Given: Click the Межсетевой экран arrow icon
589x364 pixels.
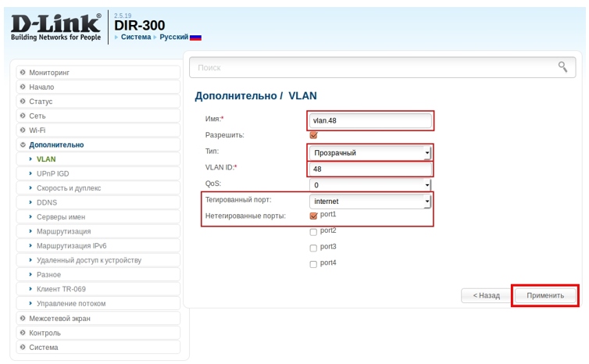Looking at the screenshot, I should click(23, 319).
